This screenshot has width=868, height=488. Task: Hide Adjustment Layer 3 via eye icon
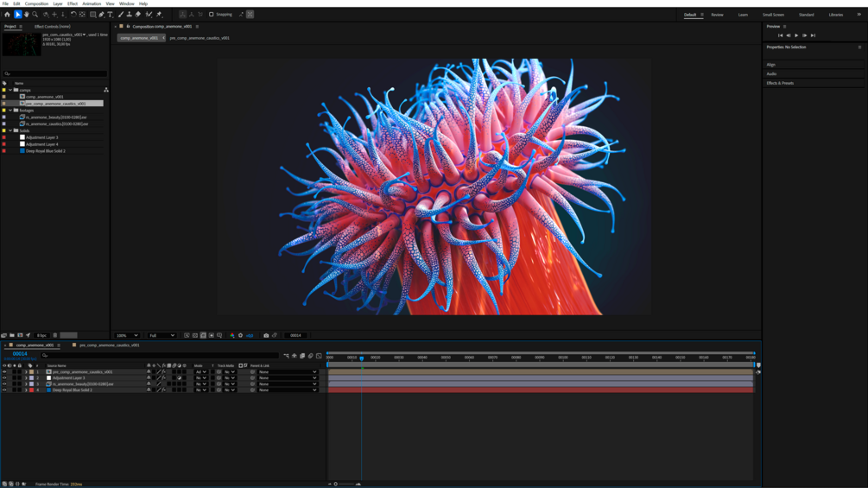click(x=4, y=378)
